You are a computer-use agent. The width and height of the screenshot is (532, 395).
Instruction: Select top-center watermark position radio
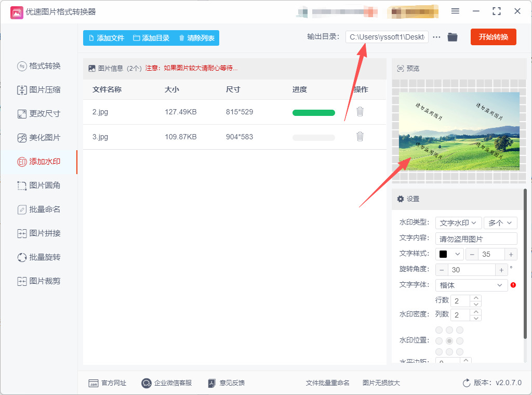point(449,330)
